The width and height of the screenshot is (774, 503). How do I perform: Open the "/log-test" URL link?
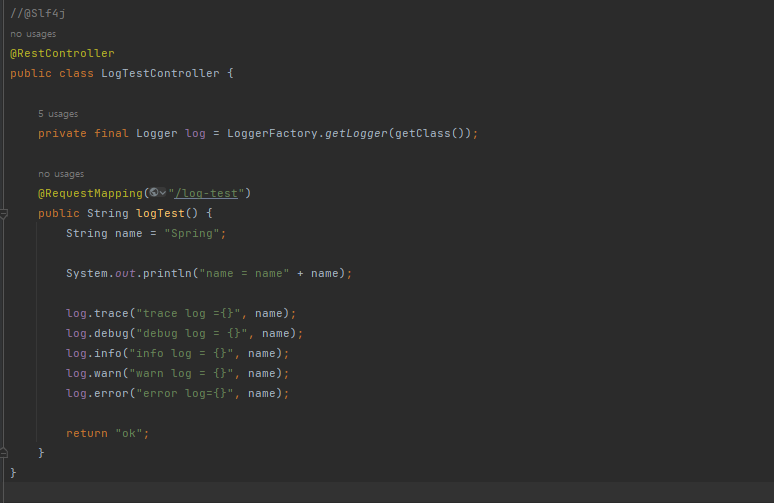(206, 193)
